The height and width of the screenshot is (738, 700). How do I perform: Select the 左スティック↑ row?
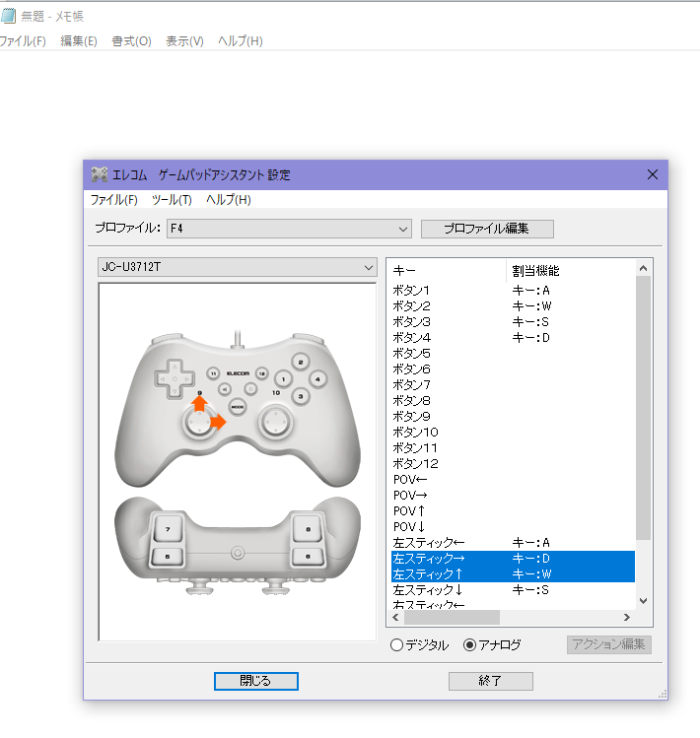513,574
